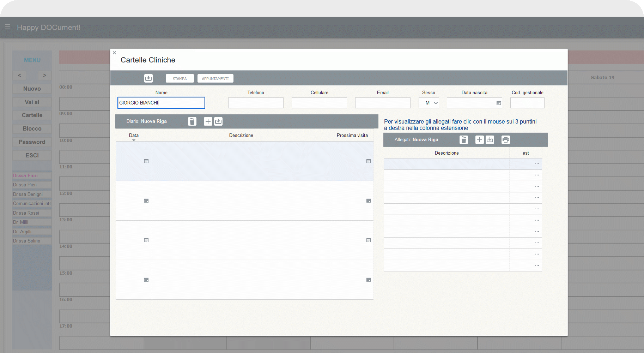Print attachments using Allegati printer icon
This screenshot has width=644, height=353.
[x=505, y=140]
